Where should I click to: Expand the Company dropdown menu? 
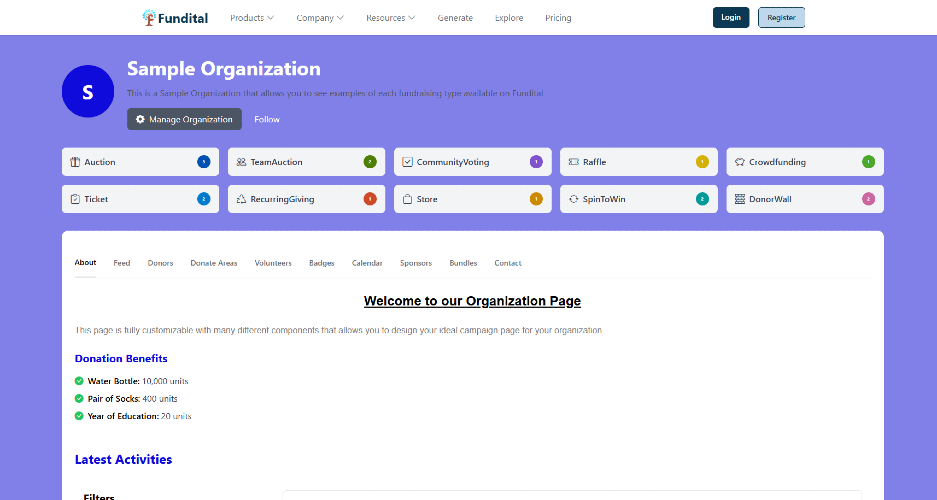[320, 18]
